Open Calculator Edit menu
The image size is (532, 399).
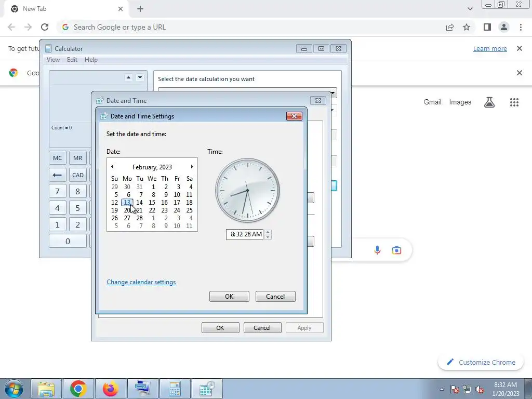tap(72, 60)
